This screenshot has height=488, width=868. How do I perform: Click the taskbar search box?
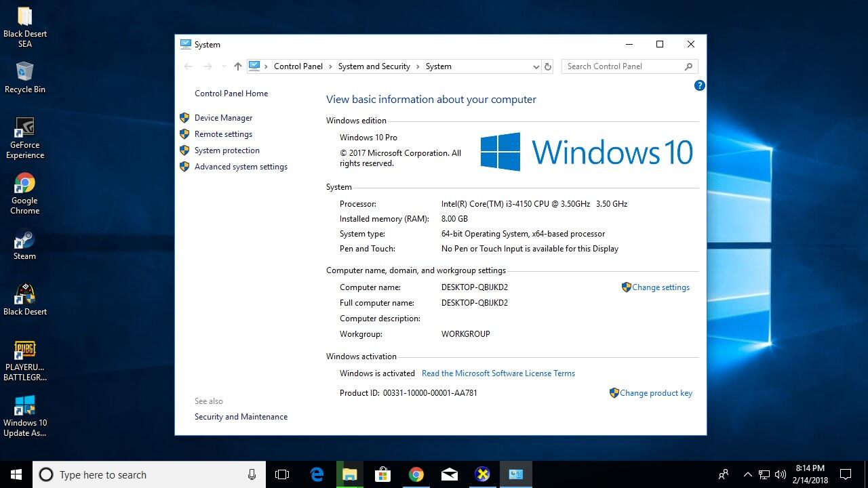(x=149, y=474)
